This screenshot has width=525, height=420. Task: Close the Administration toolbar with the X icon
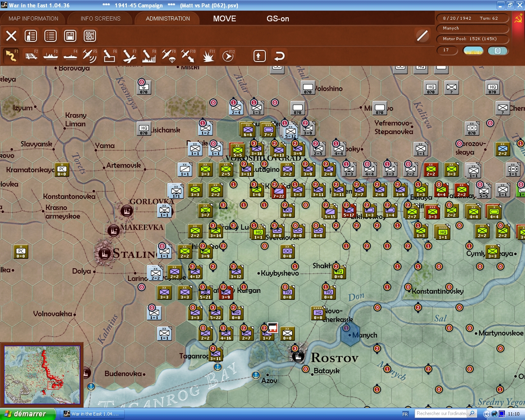coord(11,36)
